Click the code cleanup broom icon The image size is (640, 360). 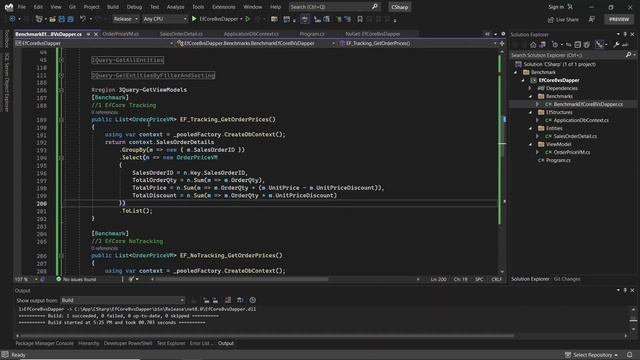pyautogui.click(x=131, y=279)
